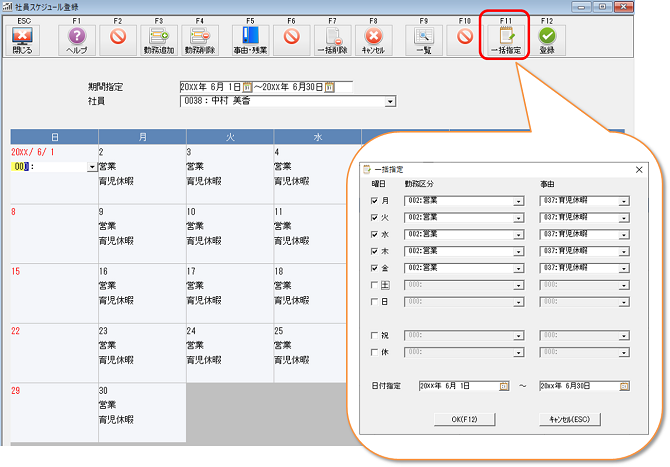
Task: Add a duty with 勤務追加 F3 icon
Action: click(159, 40)
